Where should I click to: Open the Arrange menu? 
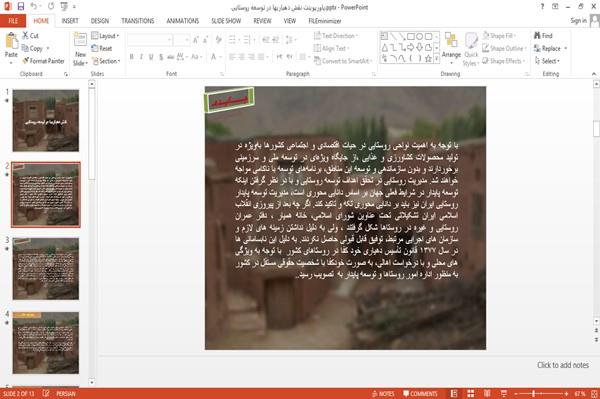pyautogui.click(x=451, y=47)
